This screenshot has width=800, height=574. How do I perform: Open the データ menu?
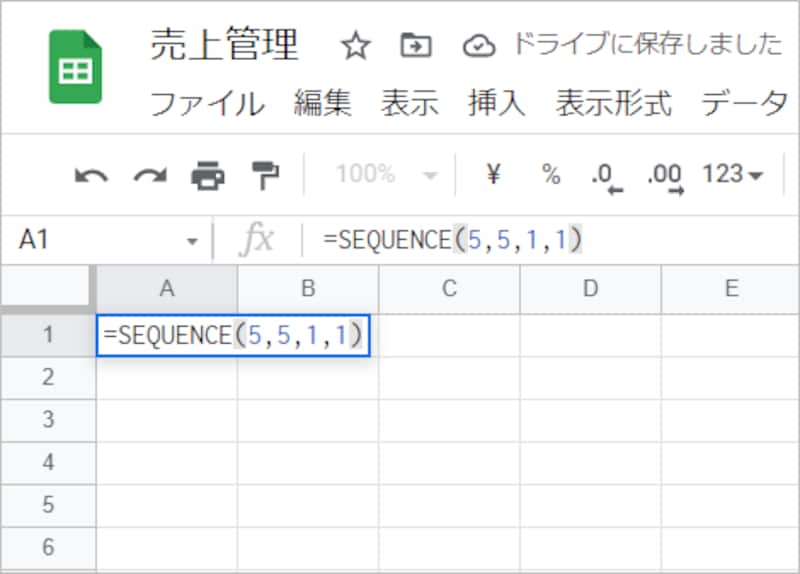tap(745, 103)
